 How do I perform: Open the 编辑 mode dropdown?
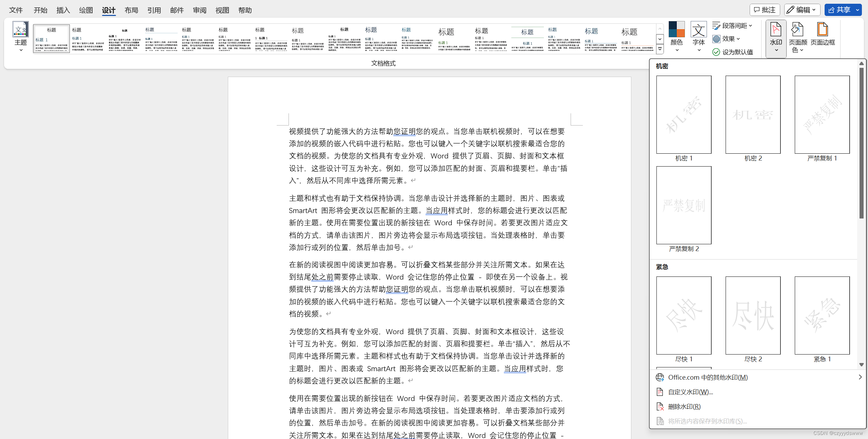pos(802,10)
